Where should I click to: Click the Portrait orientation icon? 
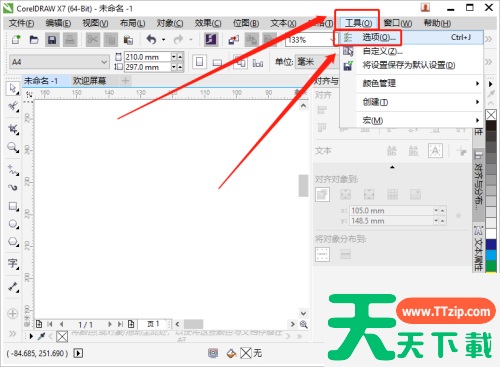199,62
